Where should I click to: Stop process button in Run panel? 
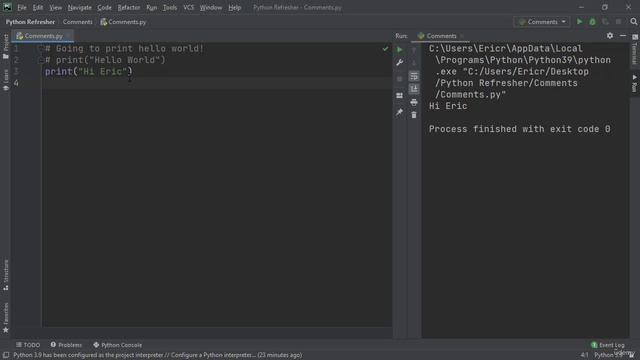tap(400, 79)
